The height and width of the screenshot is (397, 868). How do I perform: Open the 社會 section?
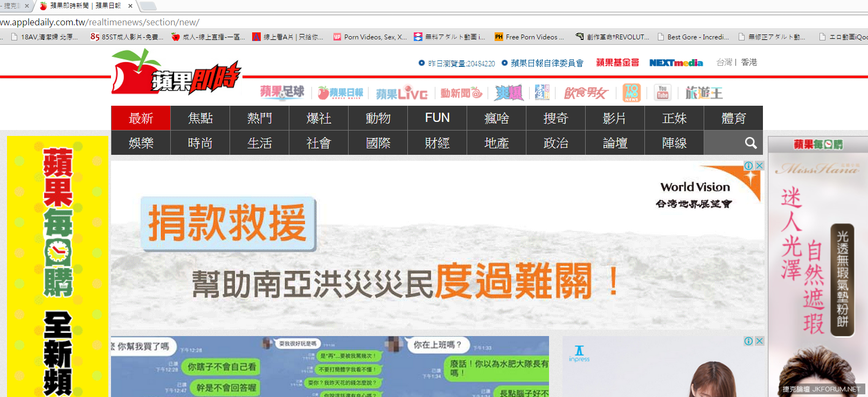click(319, 143)
